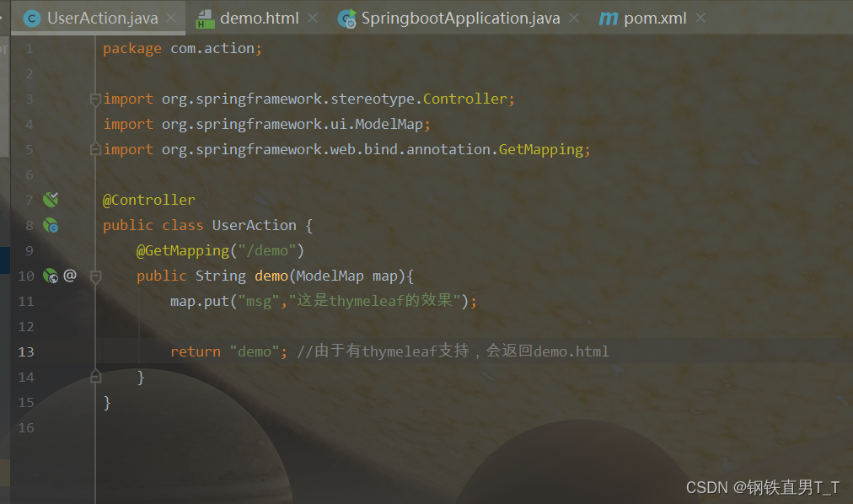
Task: Click the ModelMap parameter type on line 10
Action: pos(330,276)
